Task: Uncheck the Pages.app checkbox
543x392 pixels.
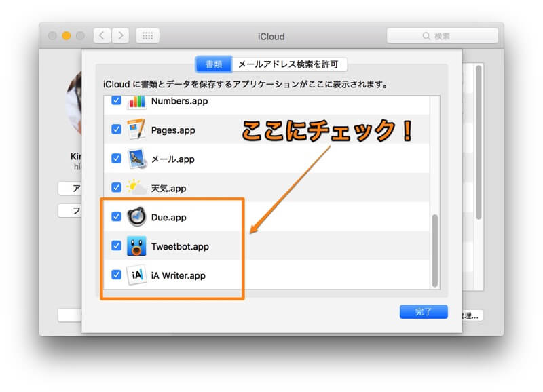Action: 116,130
